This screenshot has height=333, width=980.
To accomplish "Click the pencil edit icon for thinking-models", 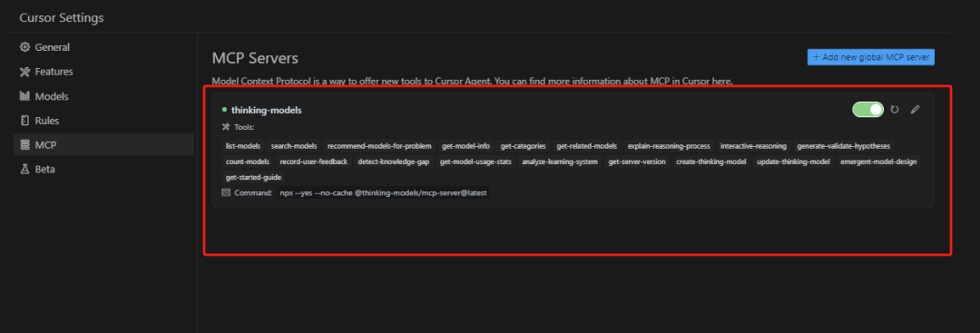I will coord(915,109).
